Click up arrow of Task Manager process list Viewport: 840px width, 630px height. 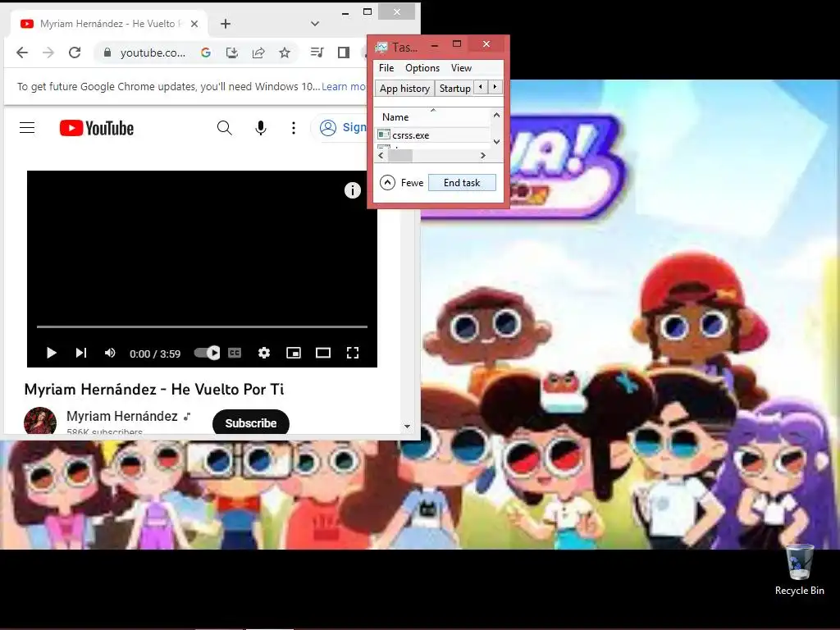[496, 115]
